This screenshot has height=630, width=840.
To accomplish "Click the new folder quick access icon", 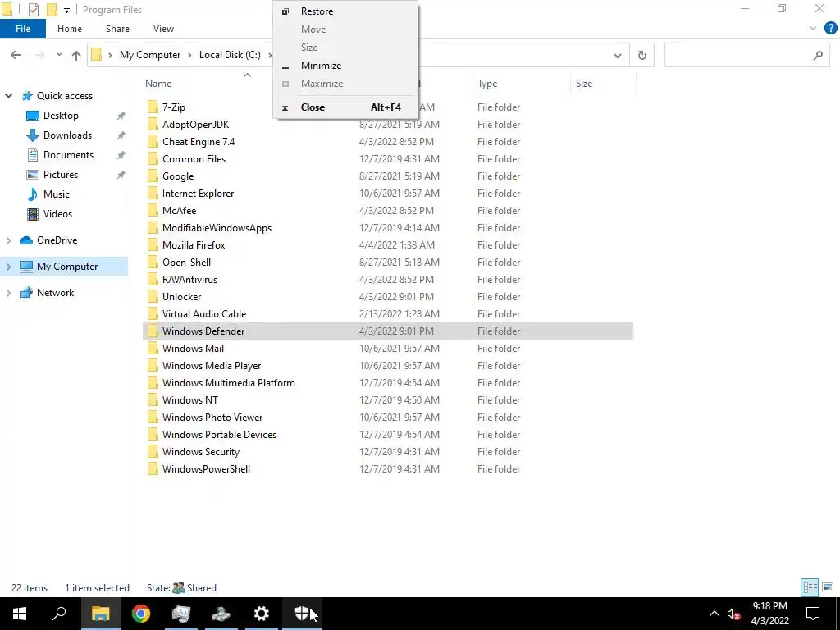I will point(52,10).
